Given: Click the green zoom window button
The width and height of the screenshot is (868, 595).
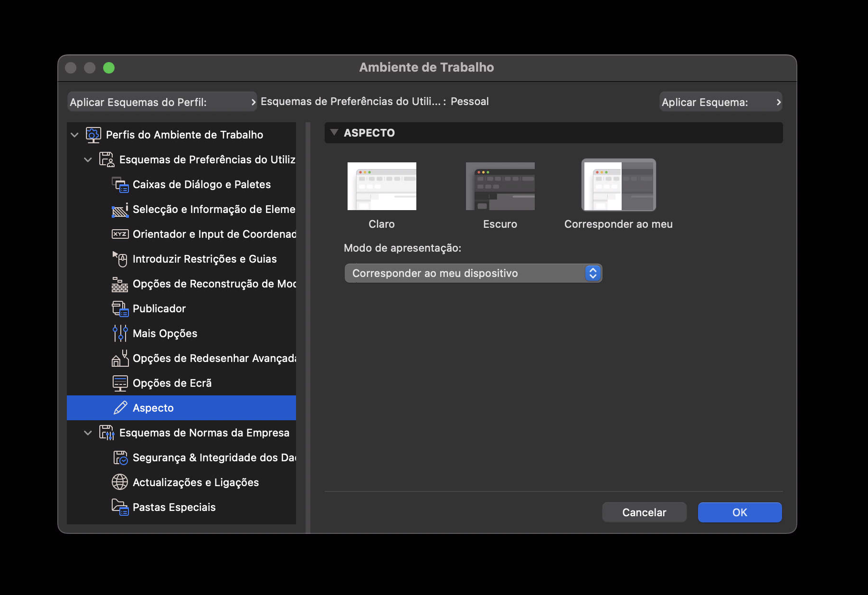Looking at the screenshot, I should tap(109, 68).
